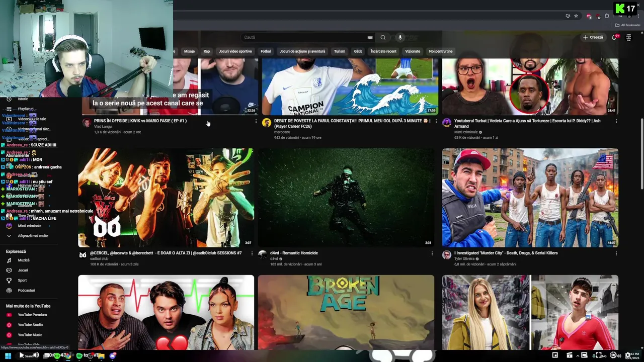Image resolution: width=644 pixels, height=362 pixels.
Task: Open the on-screen keyboard icon in search box
Action: tap(370, 37)
